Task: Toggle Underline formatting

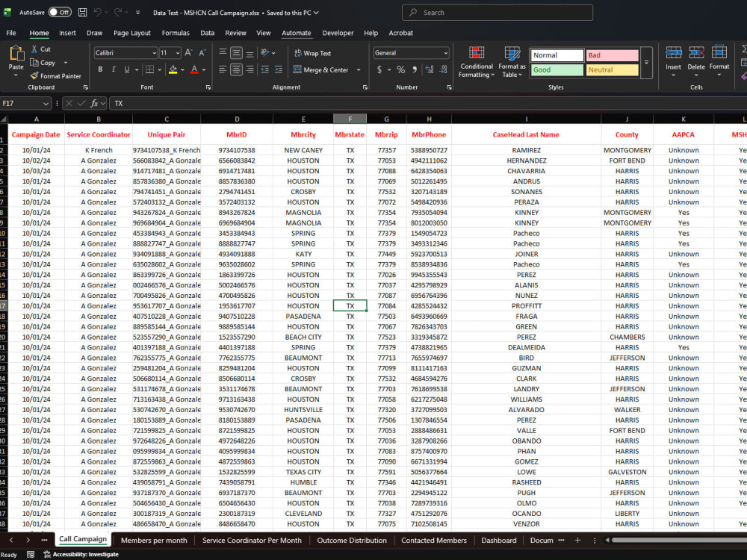Action: pyautogui.click(x=127, y=69)
